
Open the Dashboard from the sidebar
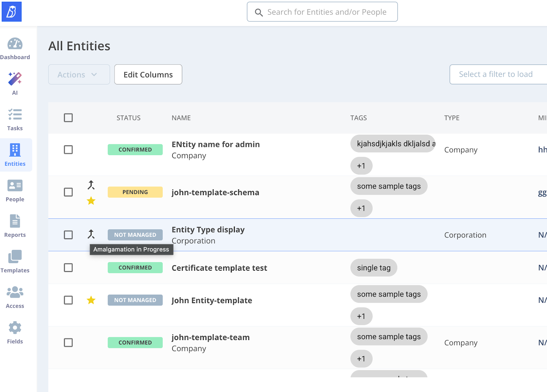coord(15,49)
